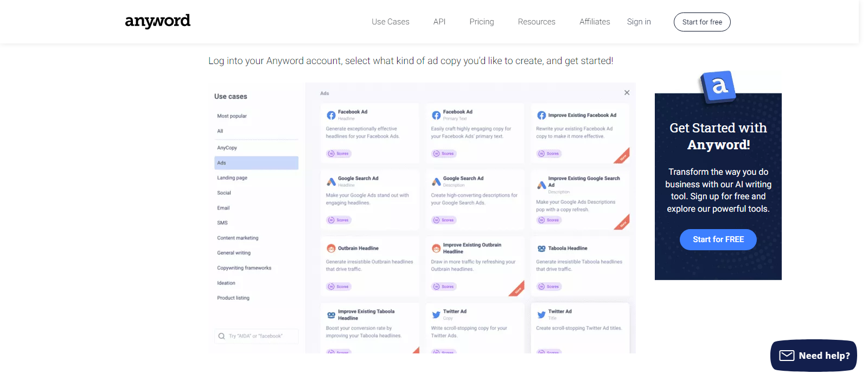The image size is (868, 380).
Task: Click Twitter bird icon on Twitter Ad Copy card
Action: pyautogui.click(x=436, y=315)
